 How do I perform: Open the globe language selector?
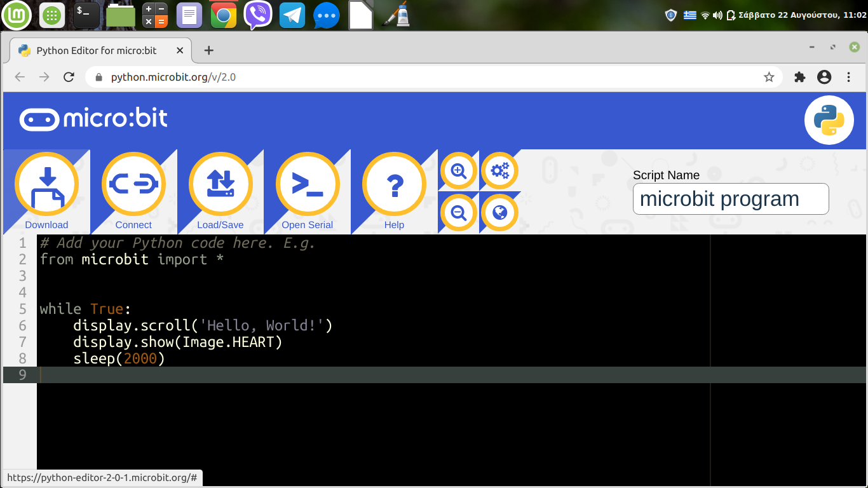[499, 212]
